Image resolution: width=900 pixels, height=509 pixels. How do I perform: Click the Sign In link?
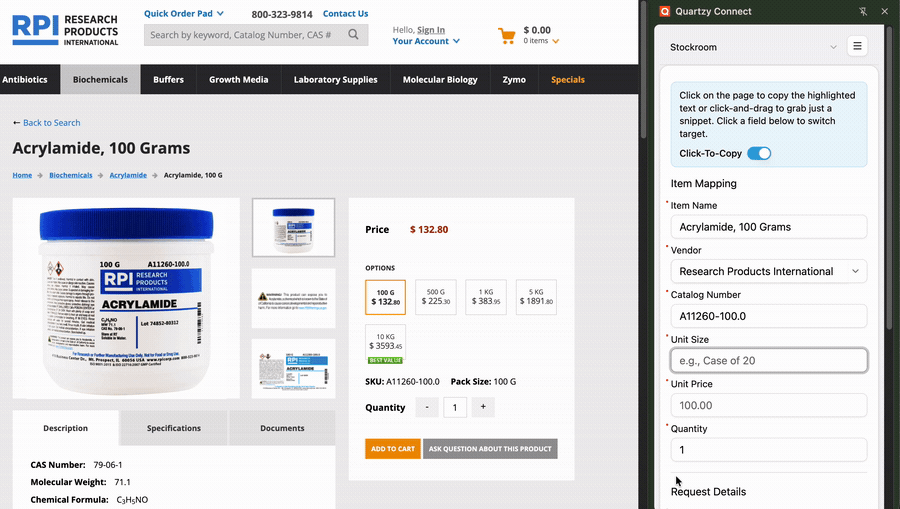[x=430, y=30]
